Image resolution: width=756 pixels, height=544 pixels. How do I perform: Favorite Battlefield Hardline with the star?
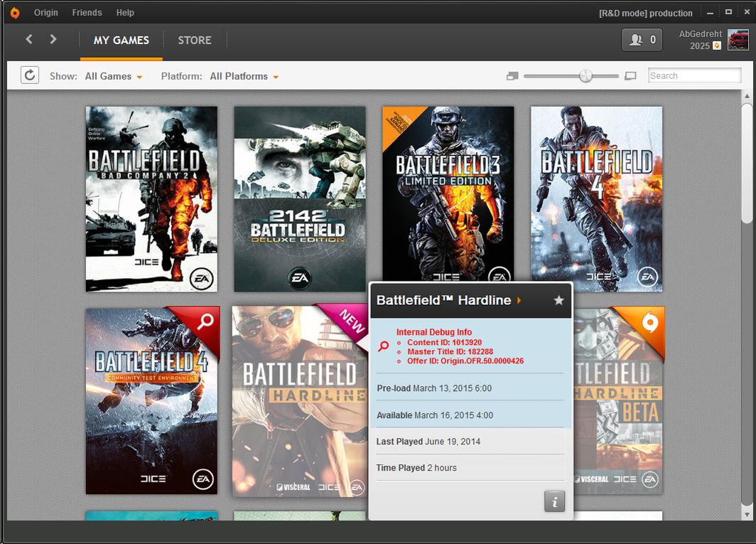pyautogui.click(x=558, y=300)
